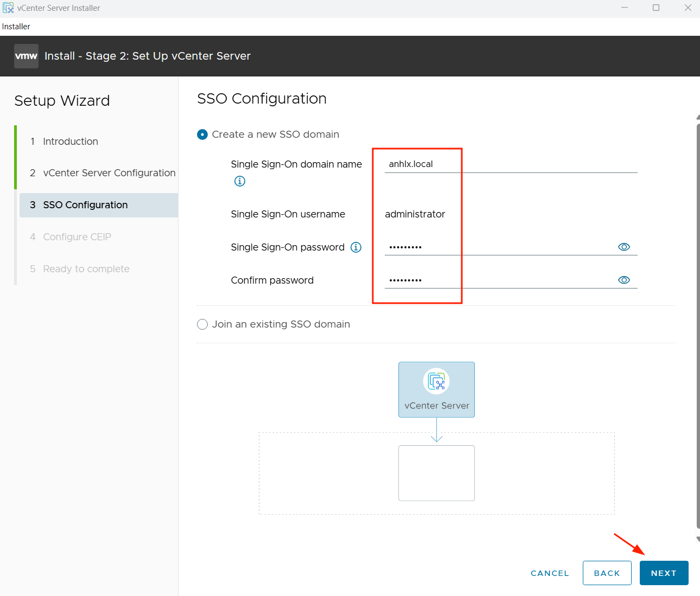Click the NEXT button
Viewport: 700px width, 596px height.
pos(664,573)
